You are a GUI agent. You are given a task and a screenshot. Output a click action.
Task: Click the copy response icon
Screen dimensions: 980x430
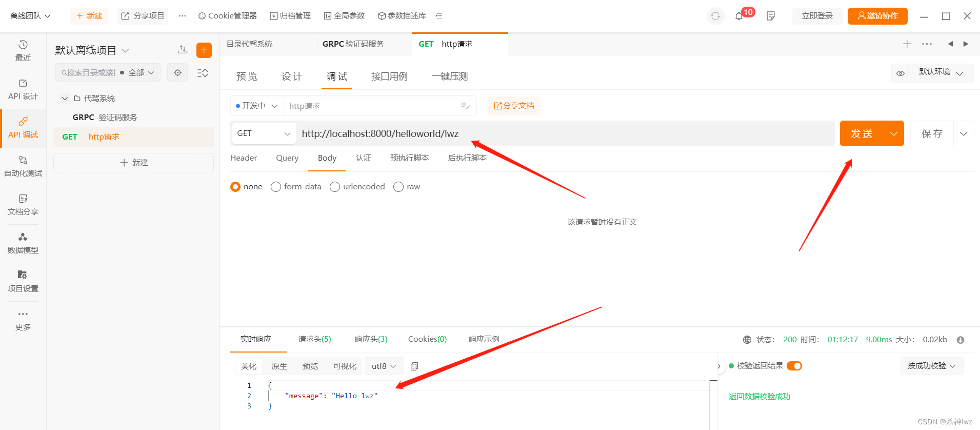point(414,366)
